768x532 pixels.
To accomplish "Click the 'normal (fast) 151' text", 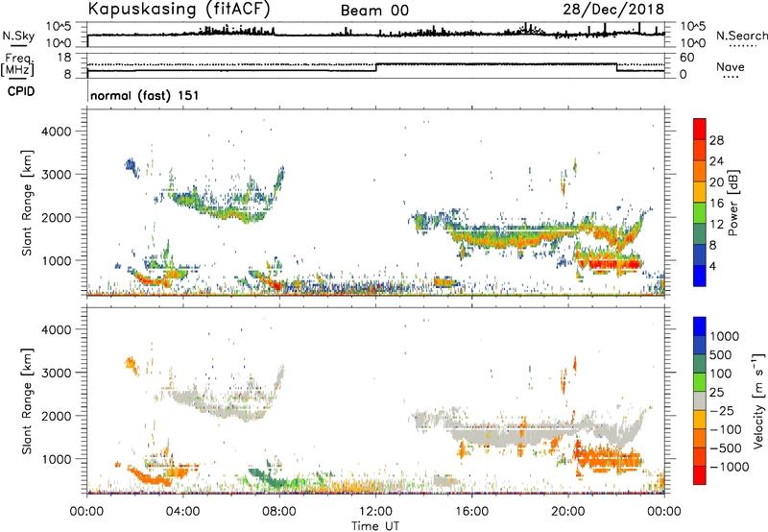I will click(145, 95).
